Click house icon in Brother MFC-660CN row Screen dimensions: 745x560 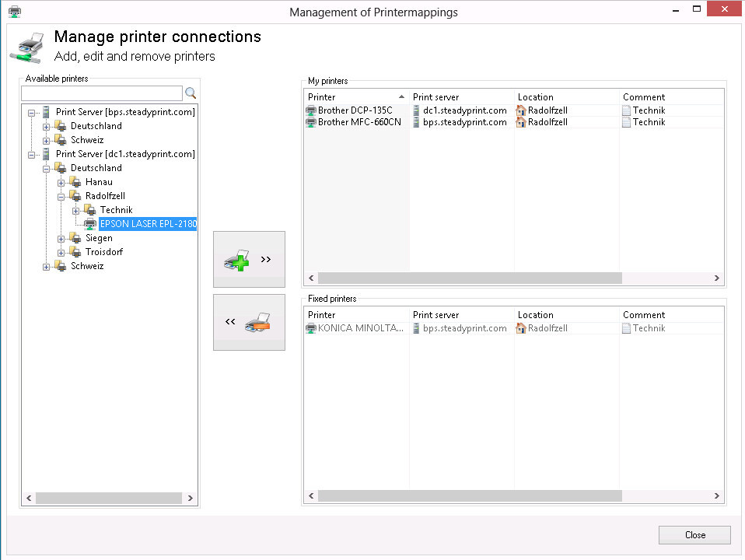pyautogui.click(x=521, y=122)
